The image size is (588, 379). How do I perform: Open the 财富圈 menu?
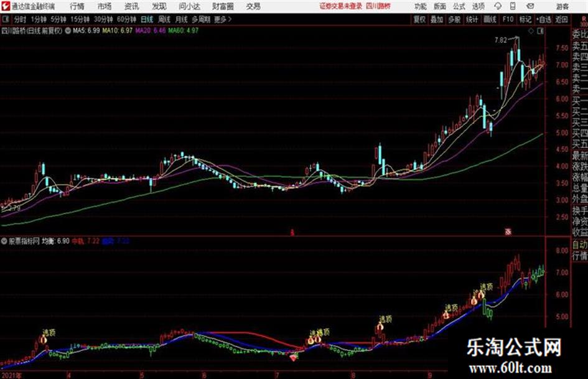[x=223, y=6]
